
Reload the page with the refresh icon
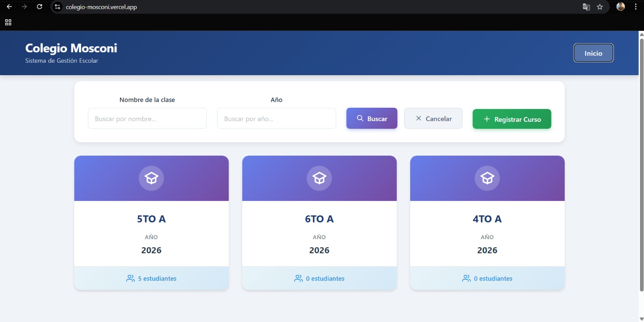[39, 7]
